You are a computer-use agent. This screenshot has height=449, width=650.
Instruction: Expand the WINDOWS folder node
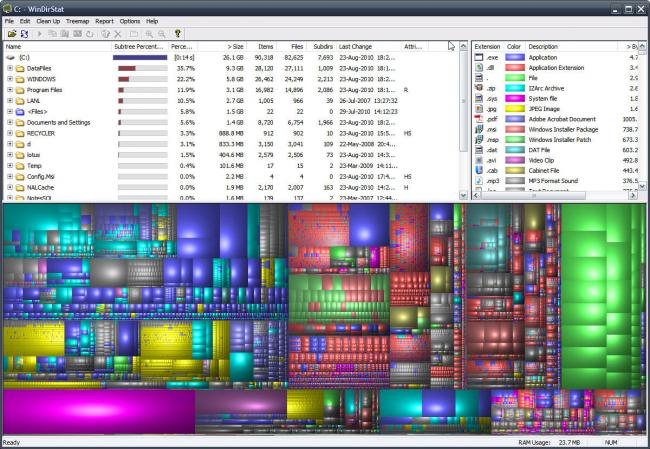(9, 79)
